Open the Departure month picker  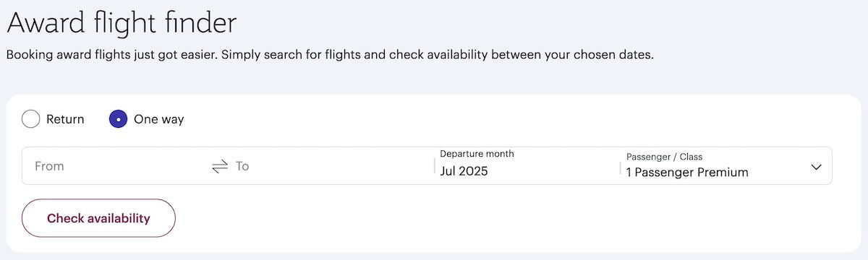(x=527, y=165)
